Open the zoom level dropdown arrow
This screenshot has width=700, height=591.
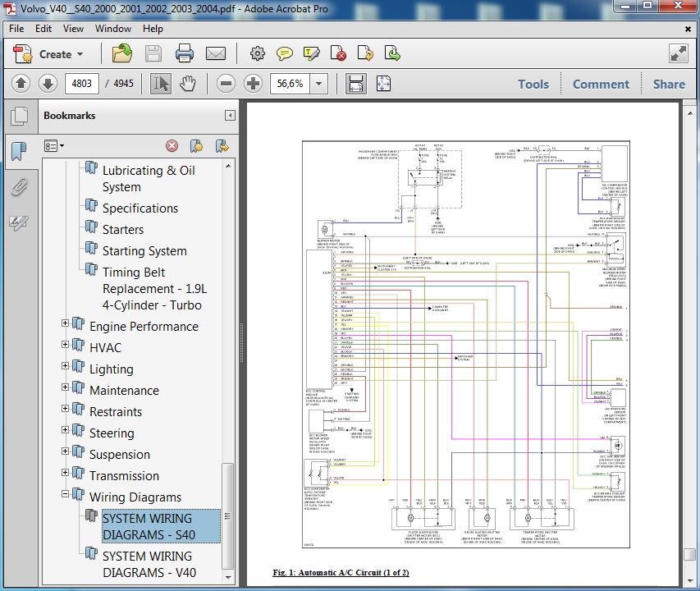coord(318,84)
